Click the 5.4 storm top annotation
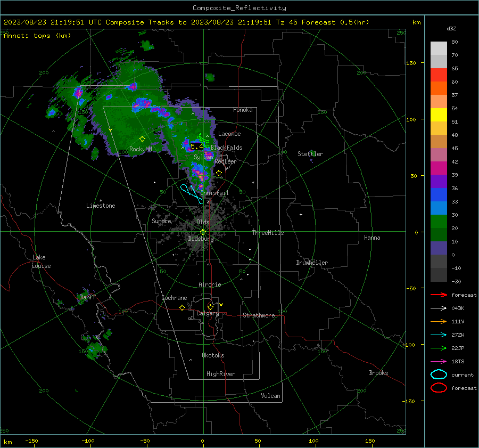The image size is (479, 448). (x=196, y=146)
